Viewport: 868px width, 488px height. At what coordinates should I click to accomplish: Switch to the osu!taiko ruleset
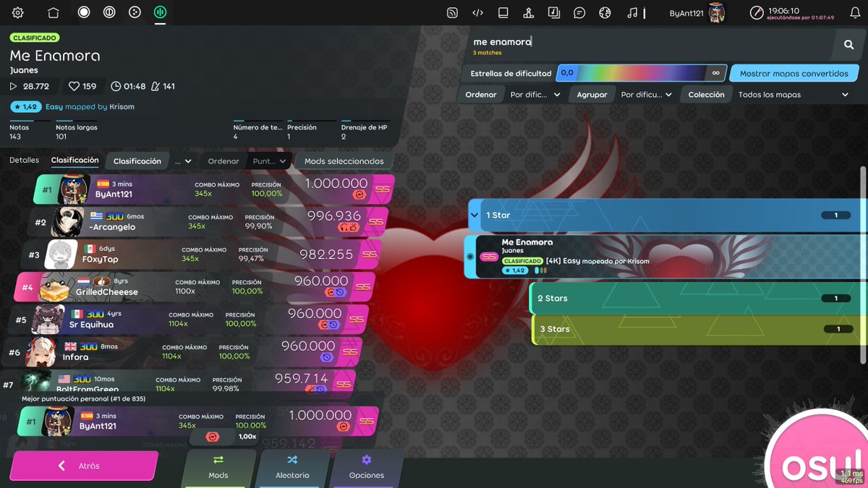click(x=109, y=12)
